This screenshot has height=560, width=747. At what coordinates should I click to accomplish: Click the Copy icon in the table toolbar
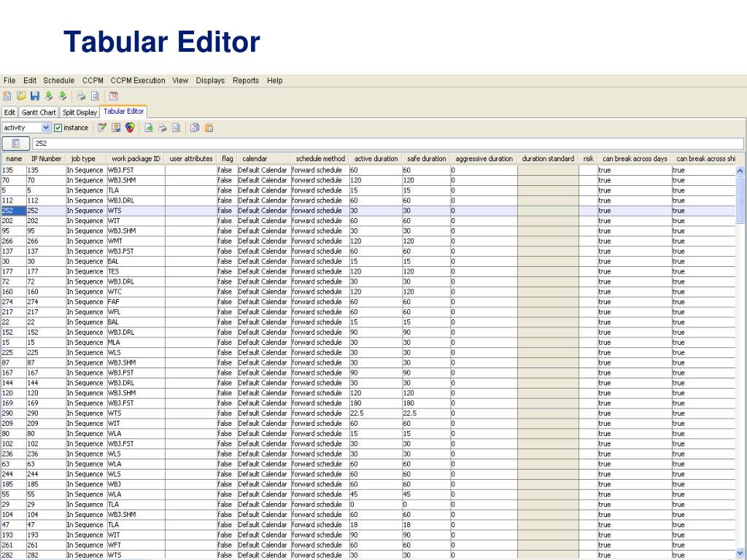[x=194, y=128]
